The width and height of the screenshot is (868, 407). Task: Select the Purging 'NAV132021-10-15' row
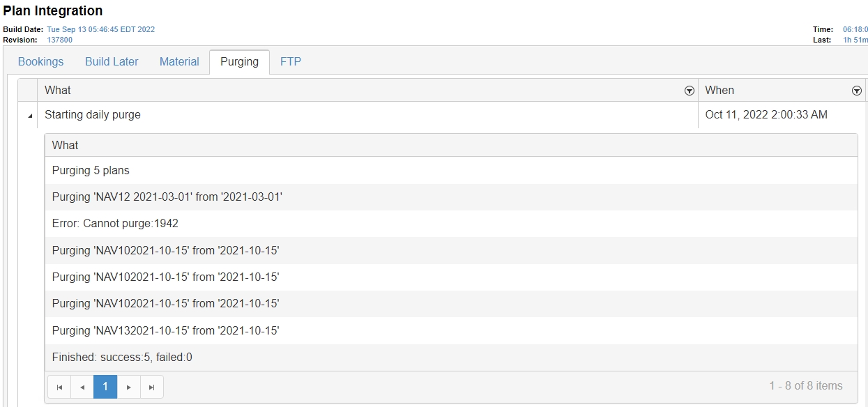coord(165,331)
